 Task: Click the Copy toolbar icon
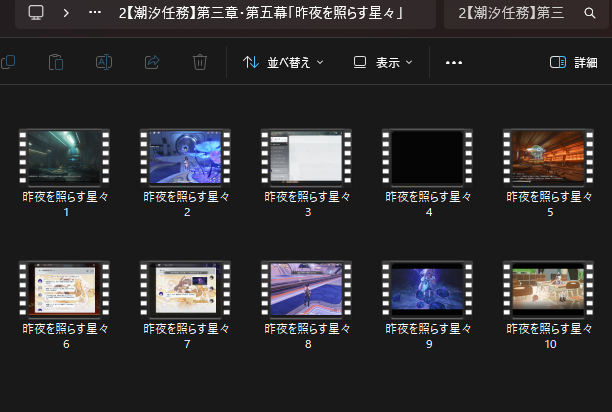click(8, 62)
